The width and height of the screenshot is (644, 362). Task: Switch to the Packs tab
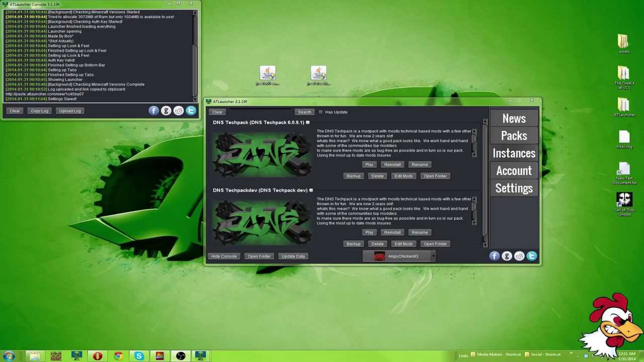coord(514,136)
